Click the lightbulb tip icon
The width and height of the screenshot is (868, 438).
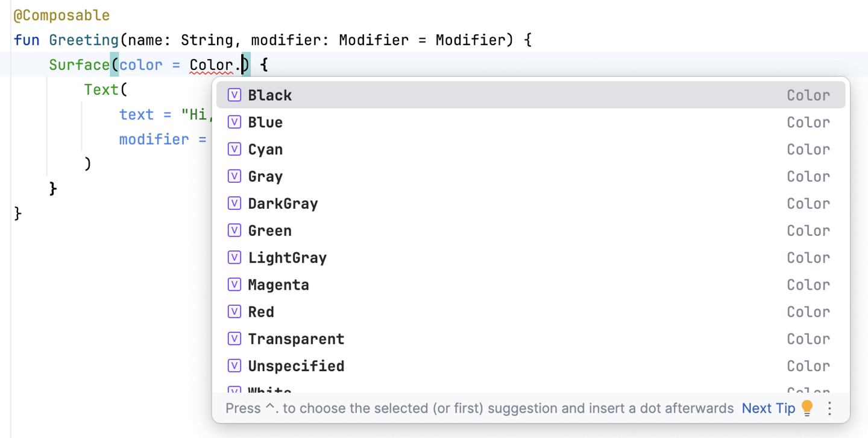coord(807,408)
